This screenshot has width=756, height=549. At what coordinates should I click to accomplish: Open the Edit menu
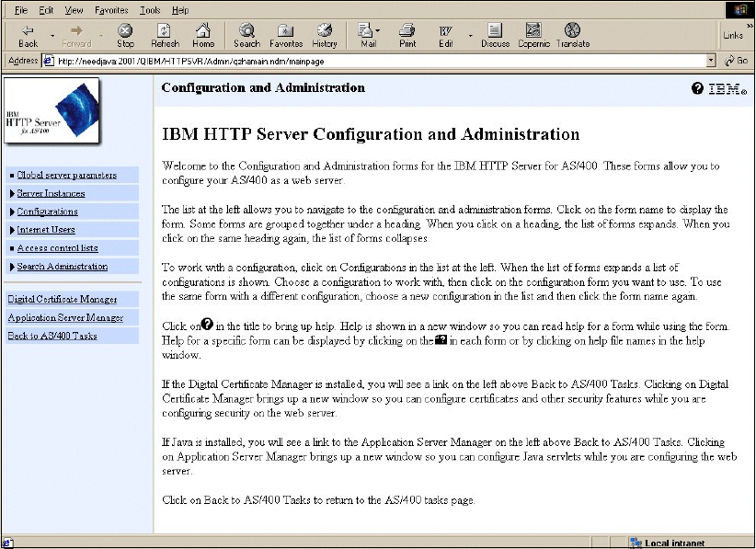point(46,10)
